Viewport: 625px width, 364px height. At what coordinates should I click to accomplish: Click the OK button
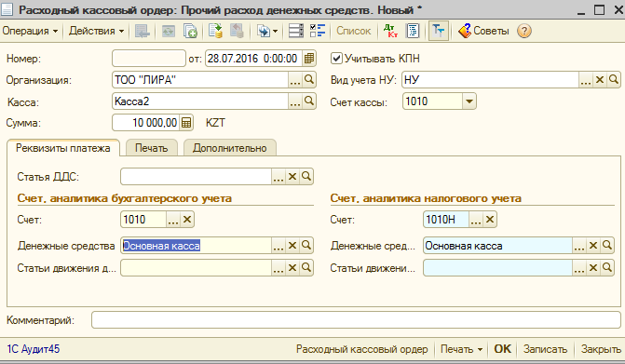[502, 349]
